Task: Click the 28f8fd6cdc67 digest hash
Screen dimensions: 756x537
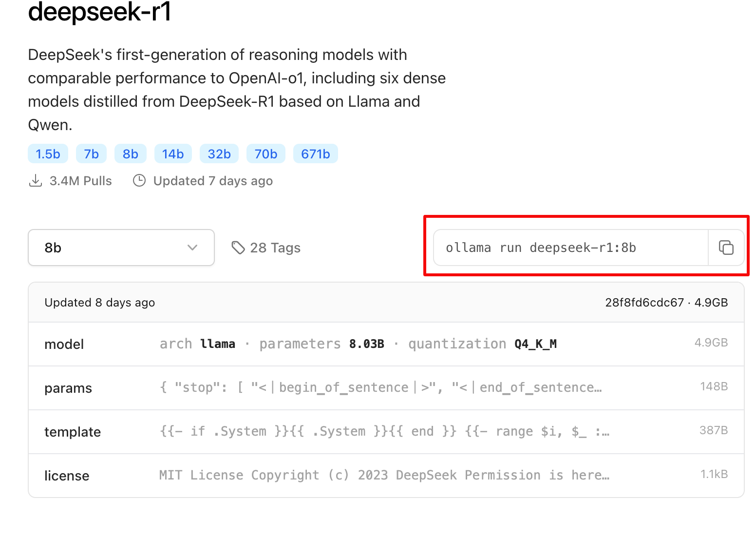Action: pyautogui.click(x=644, y=303)
